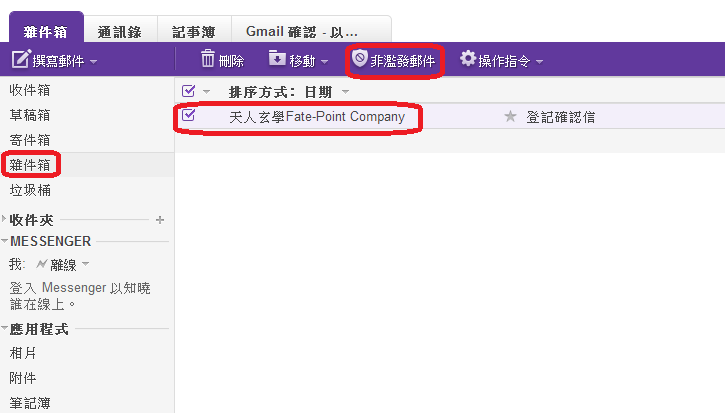Click the 移動 folder icon

(x=277, y=60)
